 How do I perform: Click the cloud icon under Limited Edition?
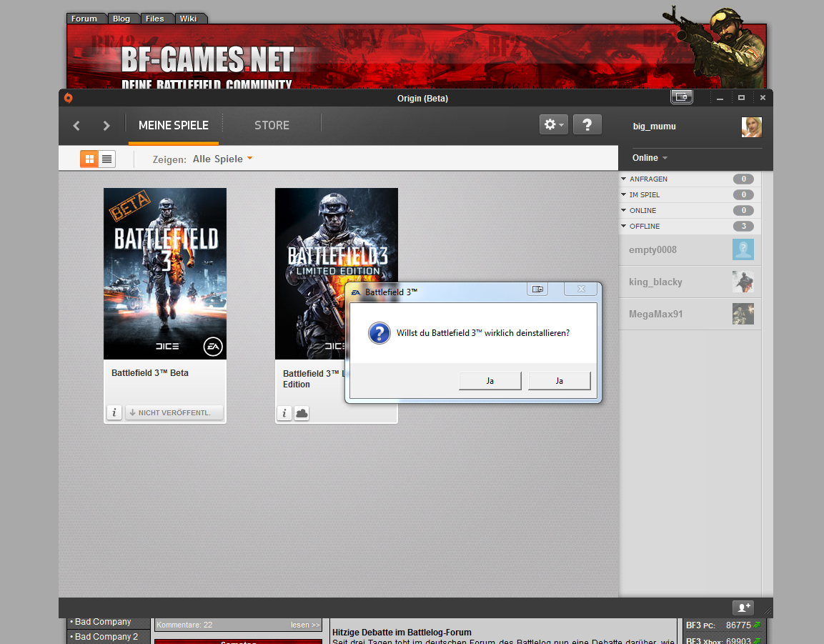302,413
